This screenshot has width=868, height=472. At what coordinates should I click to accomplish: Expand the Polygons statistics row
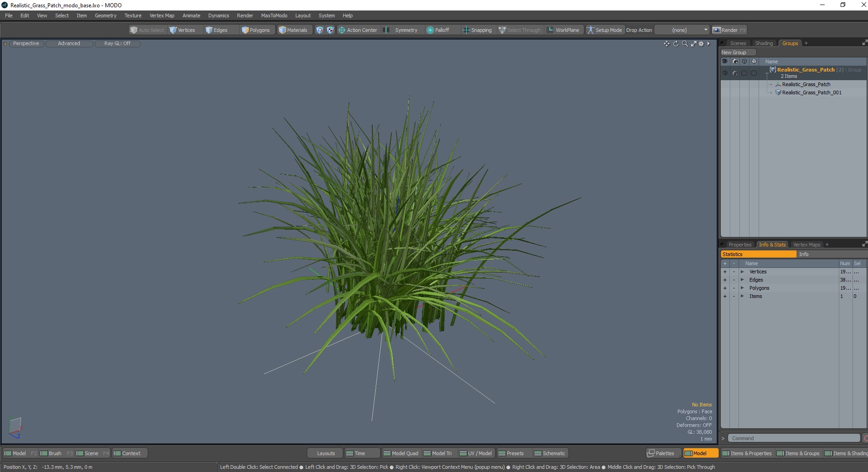click(742, 288)
